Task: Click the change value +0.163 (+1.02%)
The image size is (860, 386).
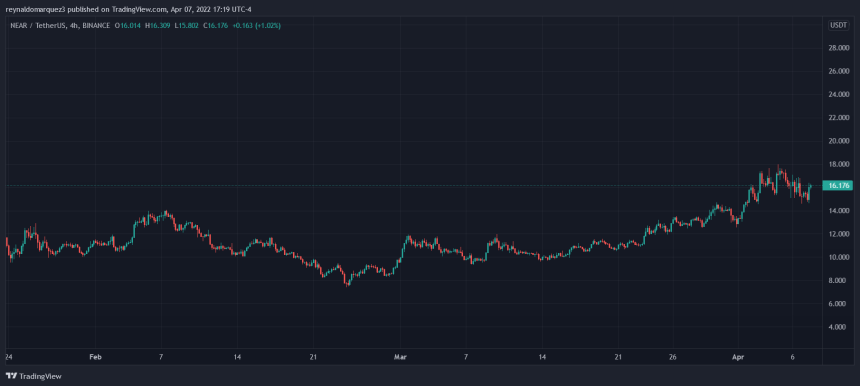Action: pos(257,25)
